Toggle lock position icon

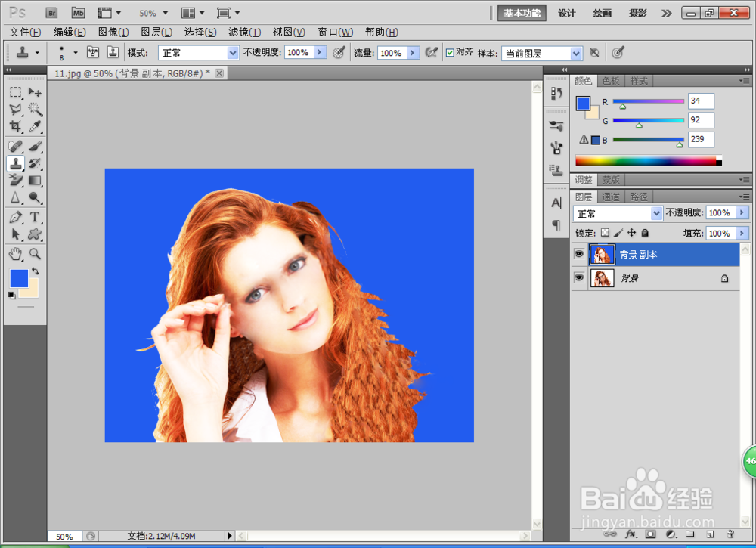(631, 233)
